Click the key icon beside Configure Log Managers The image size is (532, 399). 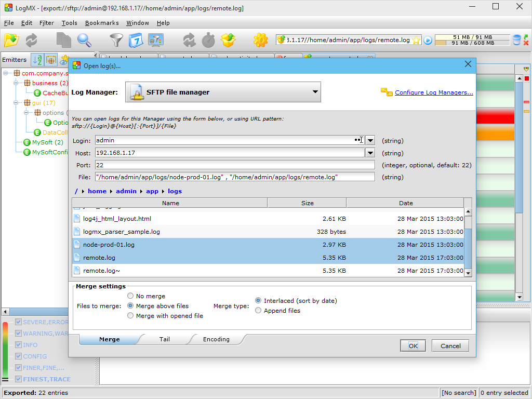387,92
